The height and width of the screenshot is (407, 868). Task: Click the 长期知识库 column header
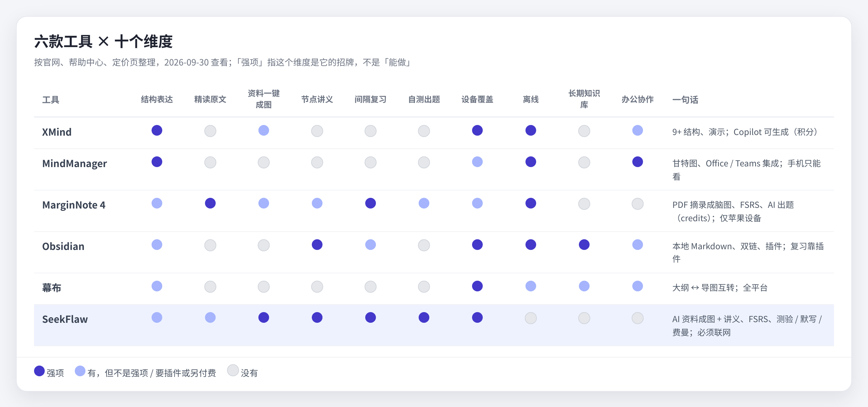pyautogui.click(x=584, y=99)
